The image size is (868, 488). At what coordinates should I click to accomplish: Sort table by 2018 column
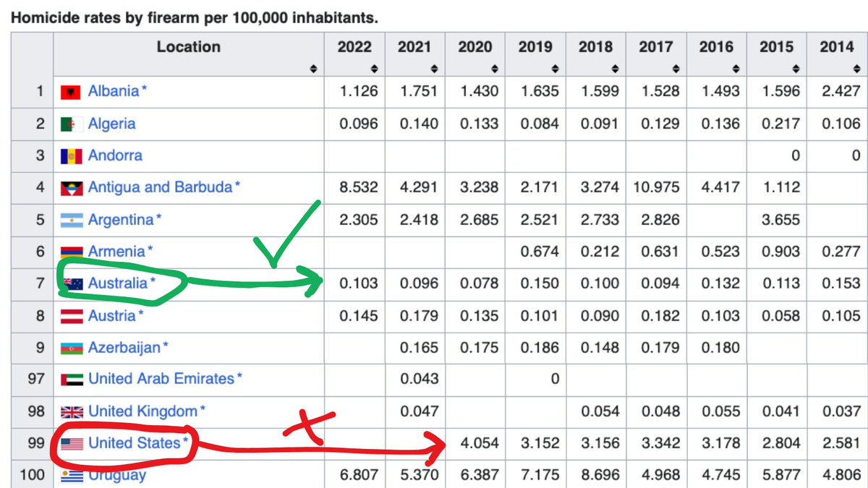tap(614, 68)
